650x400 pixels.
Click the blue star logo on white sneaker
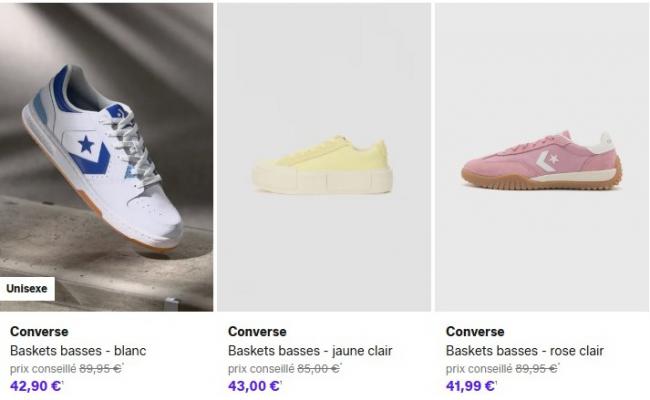86,144
